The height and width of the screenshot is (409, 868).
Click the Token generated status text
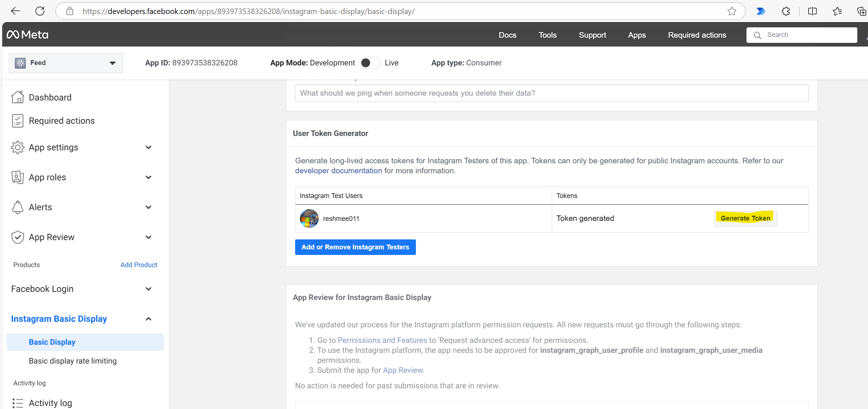tap(585, 218)
